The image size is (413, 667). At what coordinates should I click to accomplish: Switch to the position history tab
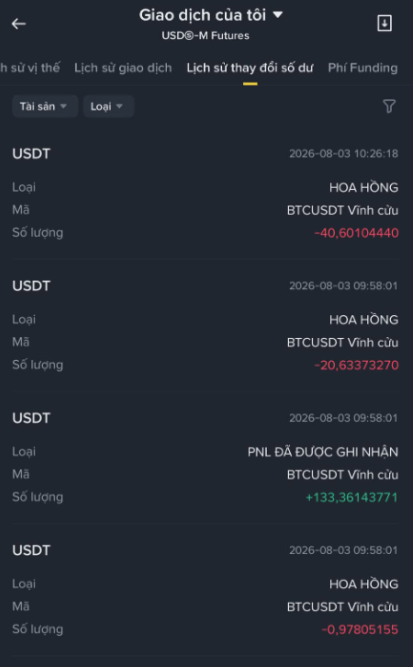click(30, 68)
